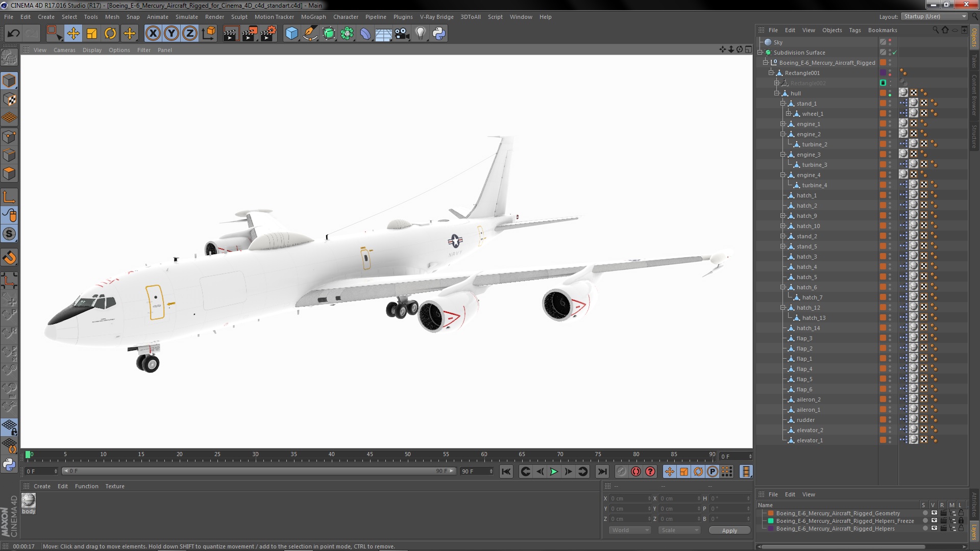This screenshot has height=551, width=980.
Task: Toggle Y axis lock
Action: (x=171, y=34)
